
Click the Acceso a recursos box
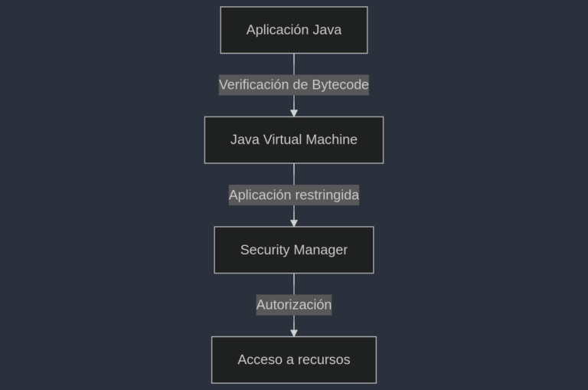(294, 360)
